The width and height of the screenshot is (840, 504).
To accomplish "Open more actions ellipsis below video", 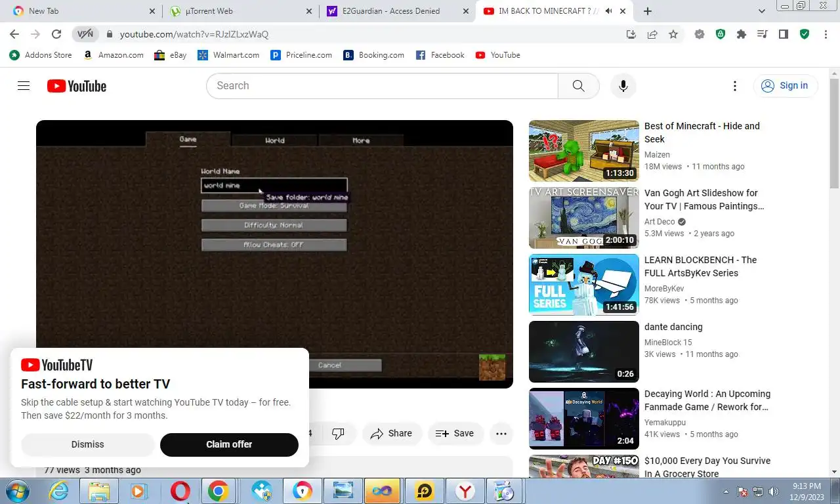I will [501, 434].
